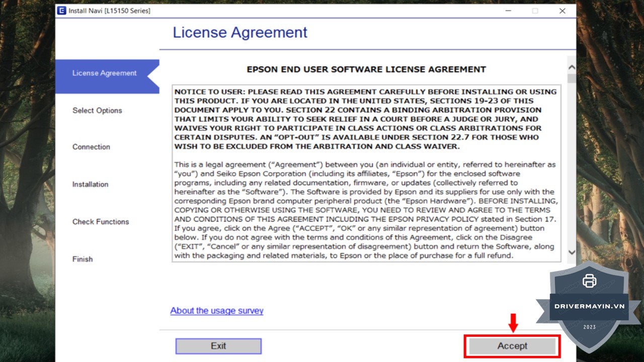Minimize the Install Navi window

(507, 11)
